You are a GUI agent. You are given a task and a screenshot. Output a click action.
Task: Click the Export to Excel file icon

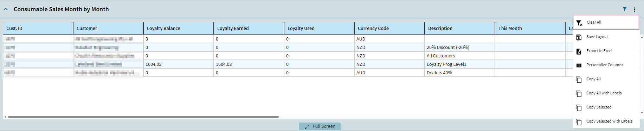pyautogui.click(x=579, y=51)
